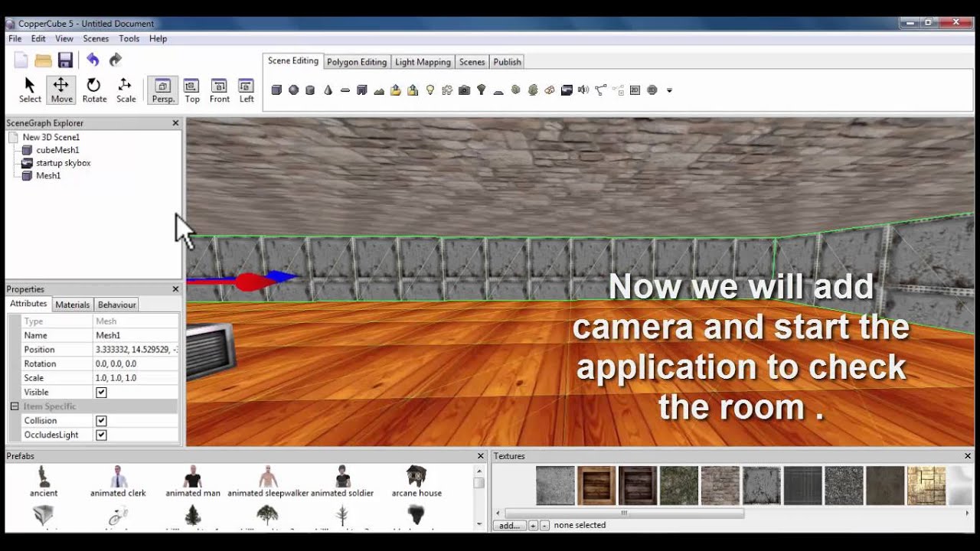Click the new document icon

click(x=21, y=60)
